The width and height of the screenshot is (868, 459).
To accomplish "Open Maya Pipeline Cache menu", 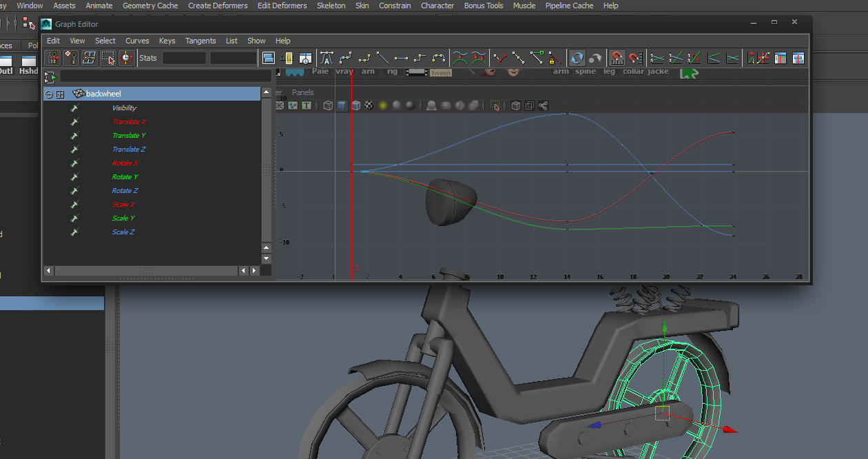I will click(569, 6).
